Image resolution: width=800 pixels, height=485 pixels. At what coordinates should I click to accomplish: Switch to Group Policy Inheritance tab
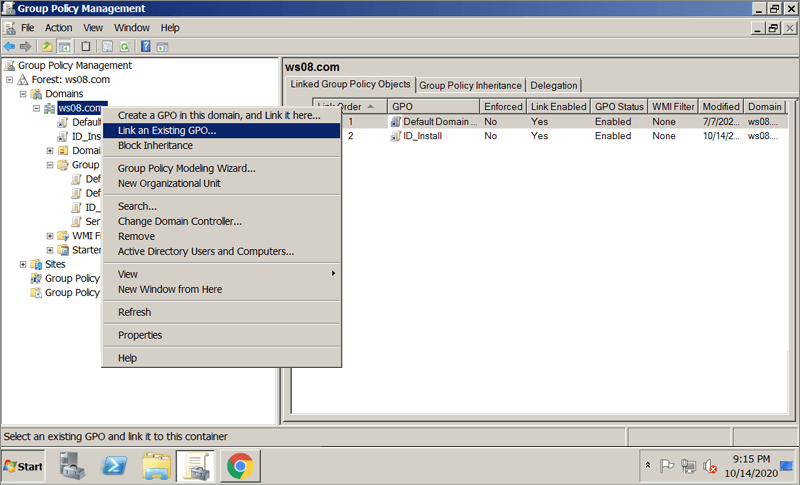(470, 85)
